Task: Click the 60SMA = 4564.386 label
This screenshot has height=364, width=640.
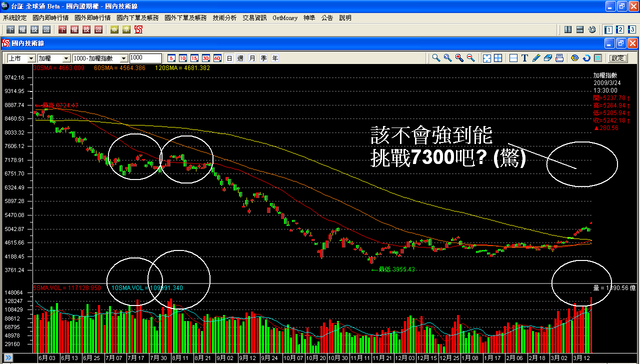Action: coord(119,68)
